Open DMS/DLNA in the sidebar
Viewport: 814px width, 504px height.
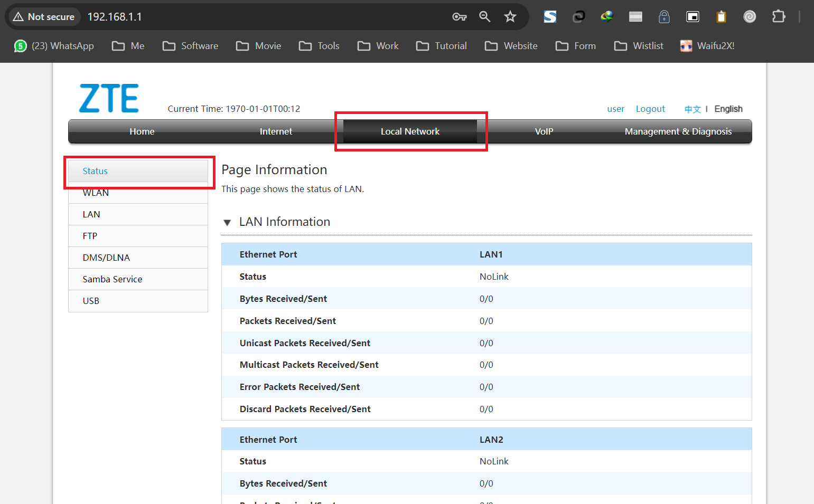[x=138, y=258]
